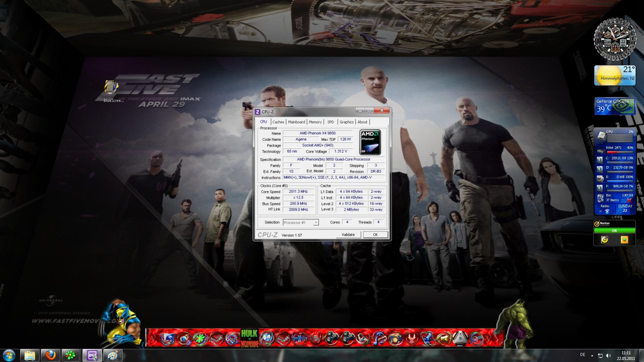Open the volume speaker tray icon
Image resolution: width=644 pixels, height=362 pixels.
click(608, 355)
